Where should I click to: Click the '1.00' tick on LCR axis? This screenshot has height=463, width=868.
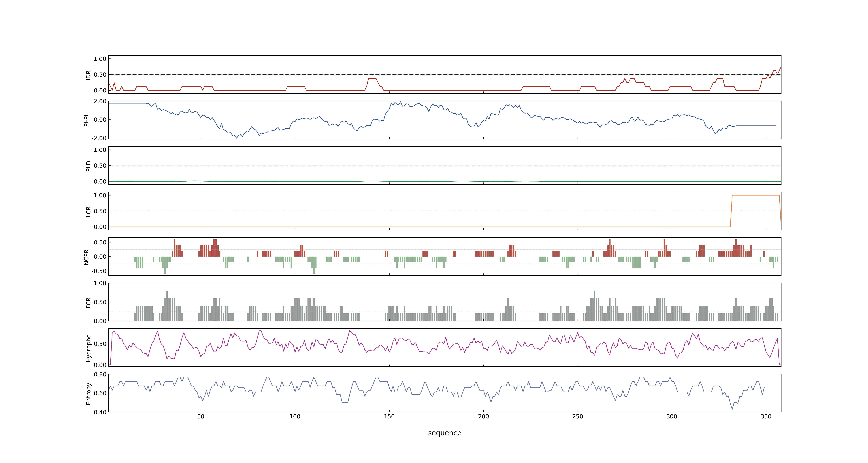100,195
